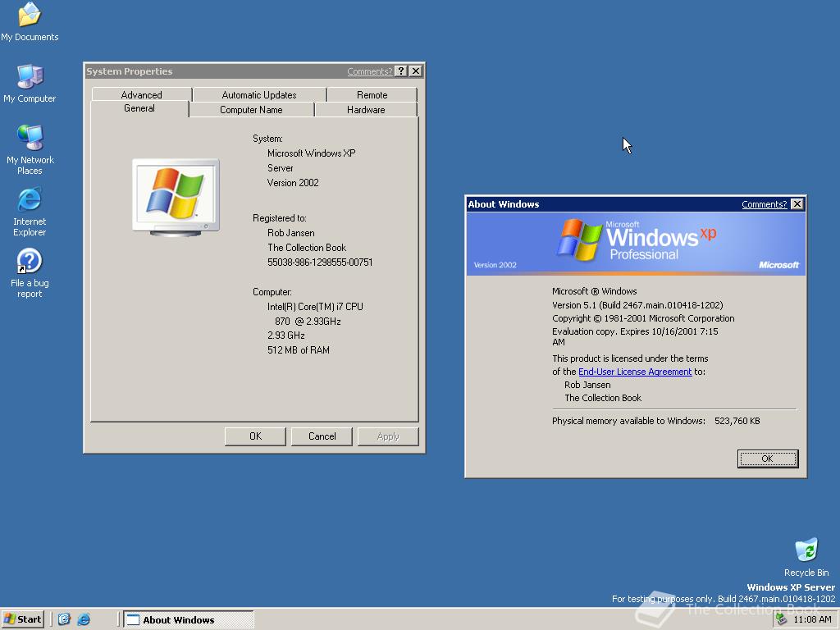
Task: Click the About Windows taskbar button
Action: (x=189, y=620)
